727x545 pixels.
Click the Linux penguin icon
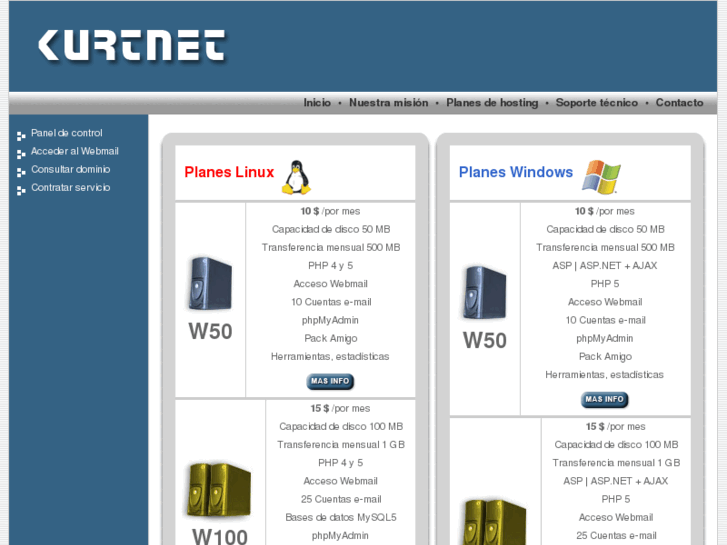pyautogui.click(x=296, y=177)
